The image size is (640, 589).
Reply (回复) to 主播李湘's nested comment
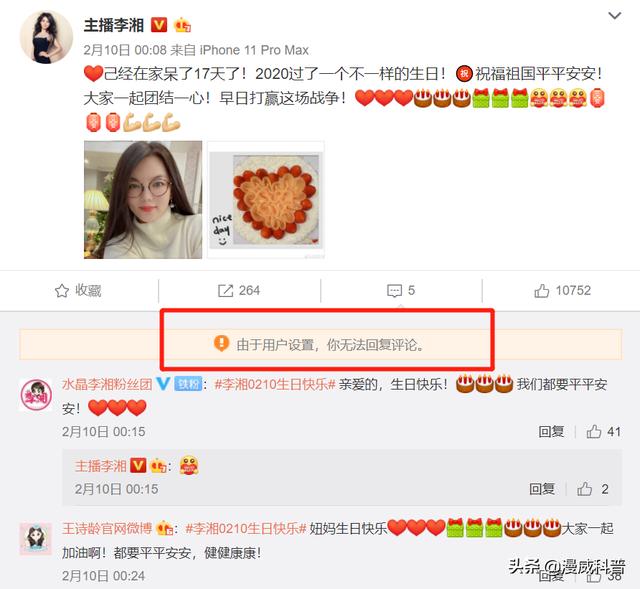[x=542, y=489]
